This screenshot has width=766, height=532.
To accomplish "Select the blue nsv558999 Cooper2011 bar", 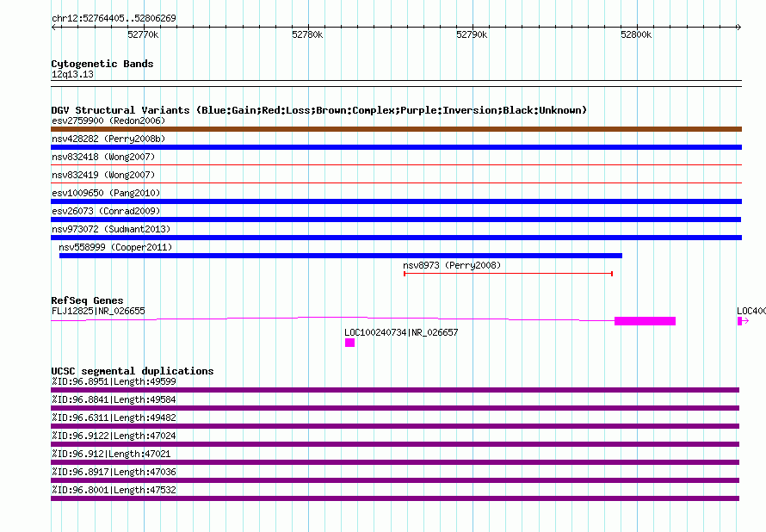I will tap(341, 256).
